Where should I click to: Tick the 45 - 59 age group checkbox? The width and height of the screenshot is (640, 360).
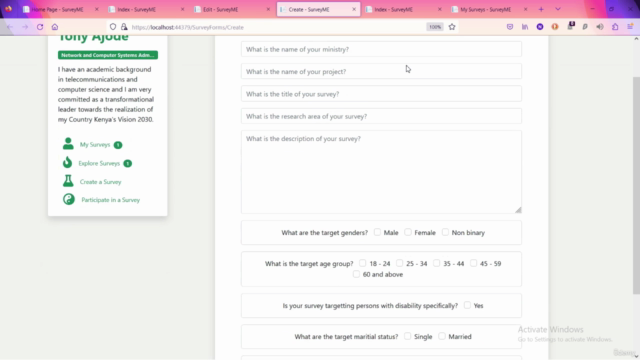pyautogui.click(x=473, y=263)
